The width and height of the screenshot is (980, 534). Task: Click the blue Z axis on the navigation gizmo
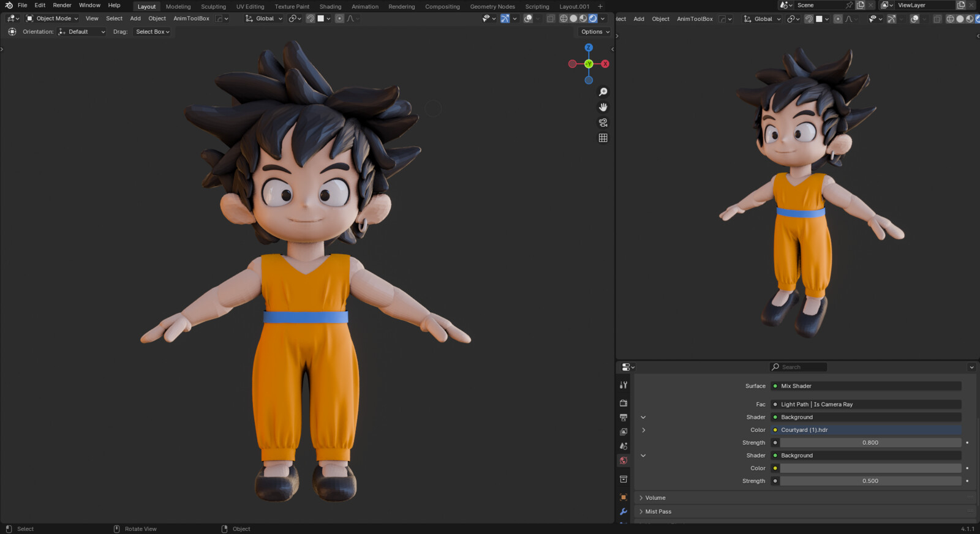pyautogui.click(x=589, y=47)
